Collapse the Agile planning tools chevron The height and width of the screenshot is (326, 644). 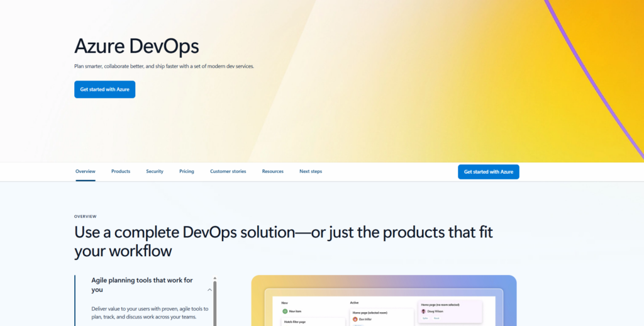click(x=209, y=290)
